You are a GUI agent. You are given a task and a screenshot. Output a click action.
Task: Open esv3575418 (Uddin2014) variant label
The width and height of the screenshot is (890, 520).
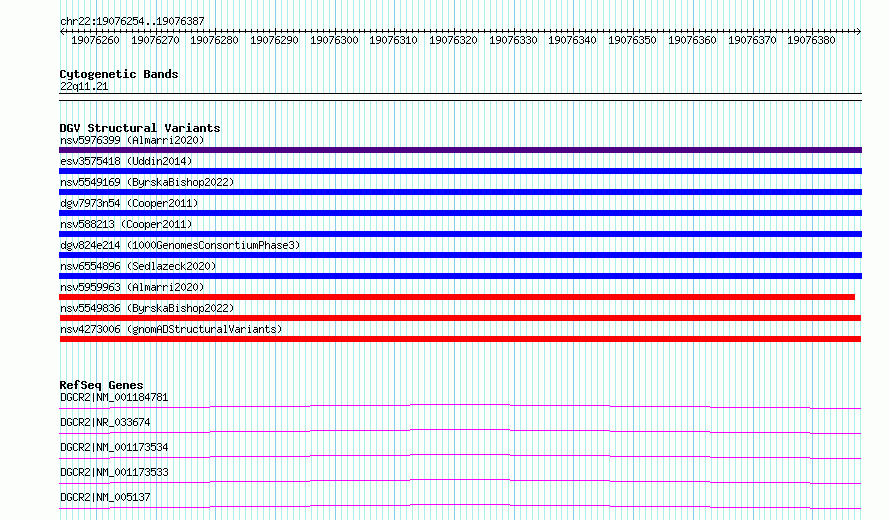tap(126, 161)
